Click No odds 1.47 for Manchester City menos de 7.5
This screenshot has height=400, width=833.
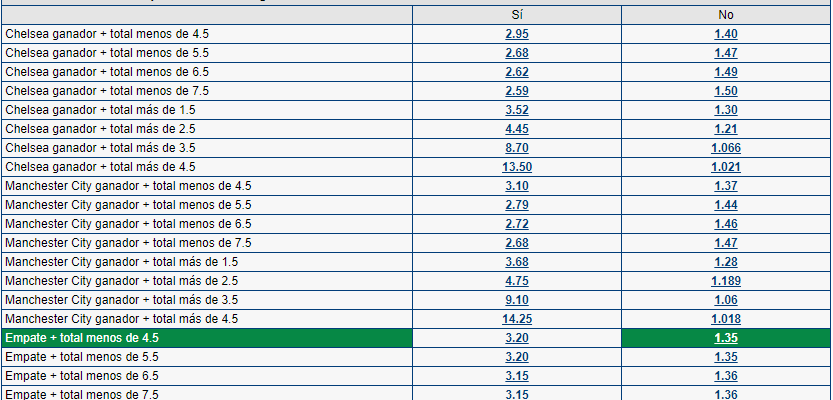coord(726,243)
